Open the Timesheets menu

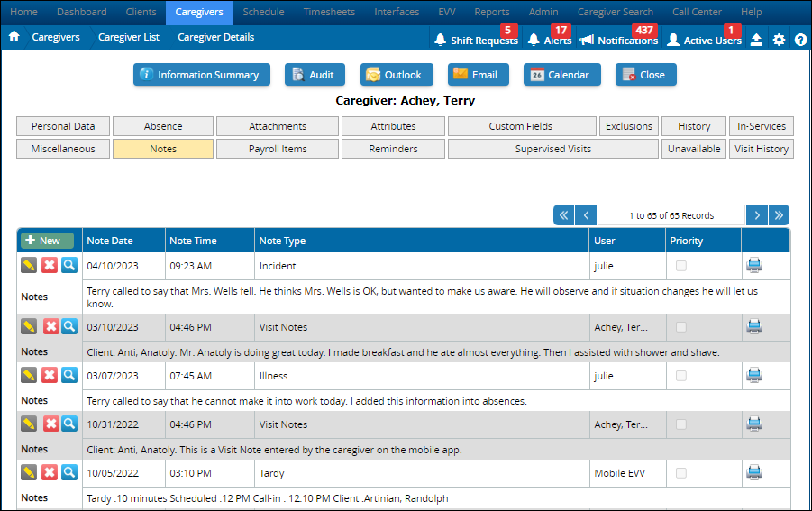click(x=329, y=12)
